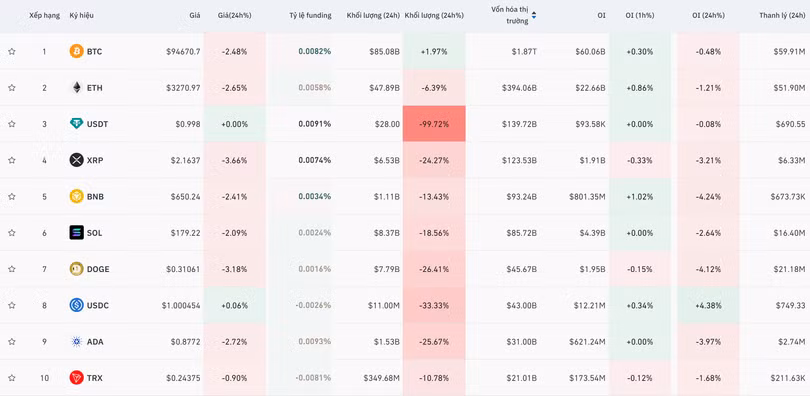Click USDC price $1.000454
Screen dimensions: 810x396
[181, 305]
